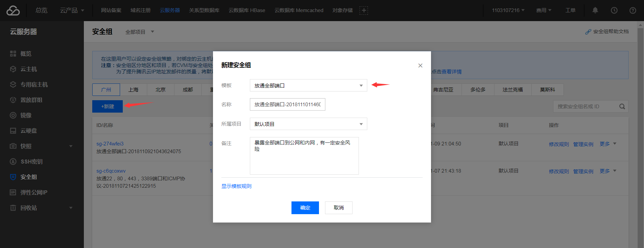This screenshot has width=644, height=248.
Task: Open security group sg-274wfei3
Action: click(110, 144)
